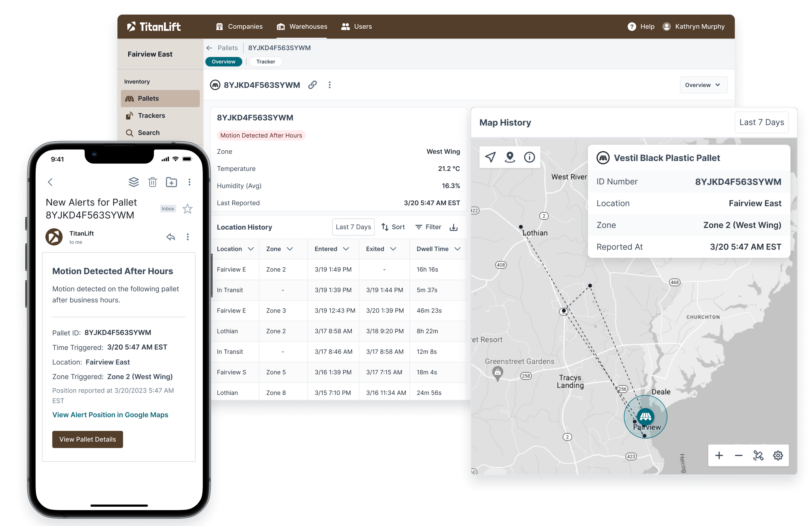Delete the email using the trash icon
Image resolution: width=812 pixels, height=526 pixels.
152,182
